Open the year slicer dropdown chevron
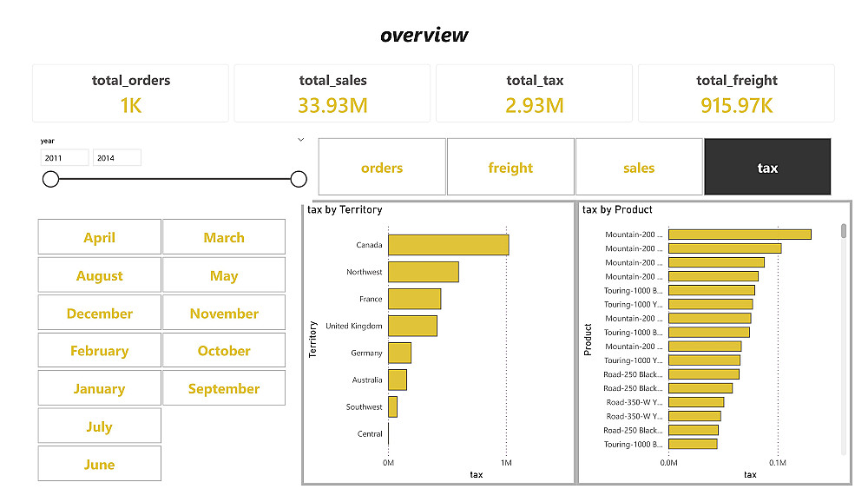868x502 pixels. (300, 140)
